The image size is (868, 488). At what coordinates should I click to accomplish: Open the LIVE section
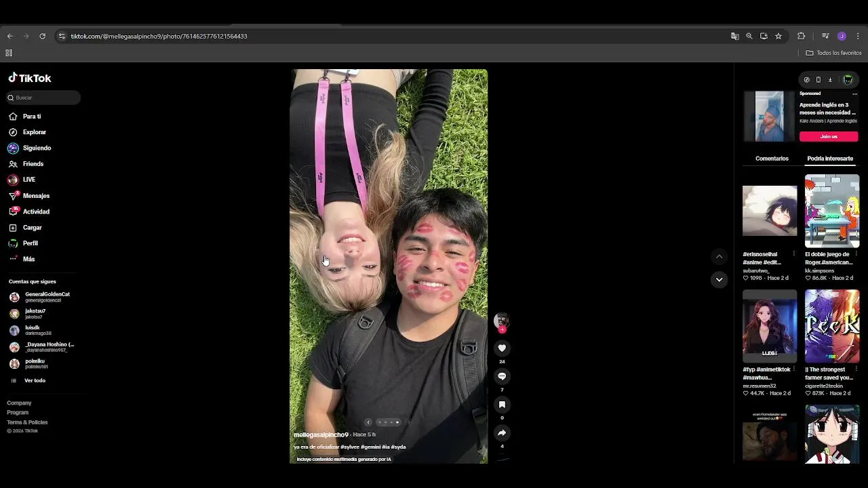tap(22, 180)
